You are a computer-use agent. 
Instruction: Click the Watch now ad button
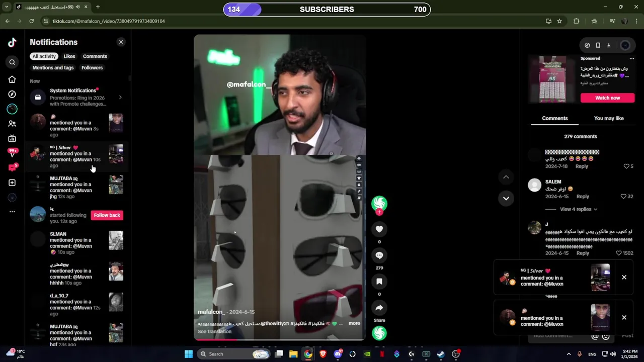point(608,98)
